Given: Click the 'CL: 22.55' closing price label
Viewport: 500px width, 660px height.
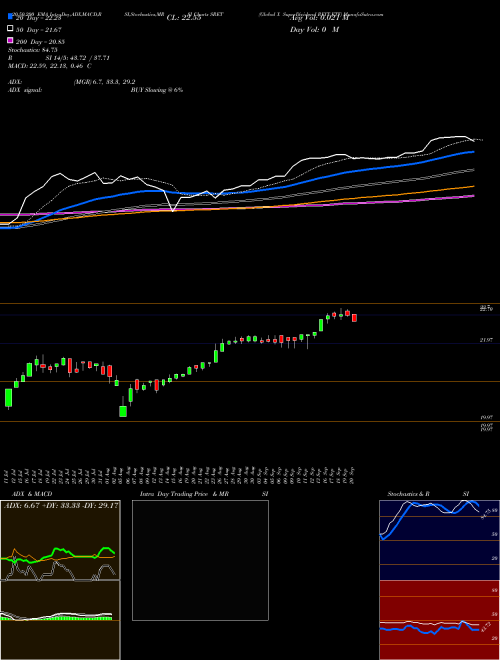Looking at the screenshot, I should tap(184, 18).
